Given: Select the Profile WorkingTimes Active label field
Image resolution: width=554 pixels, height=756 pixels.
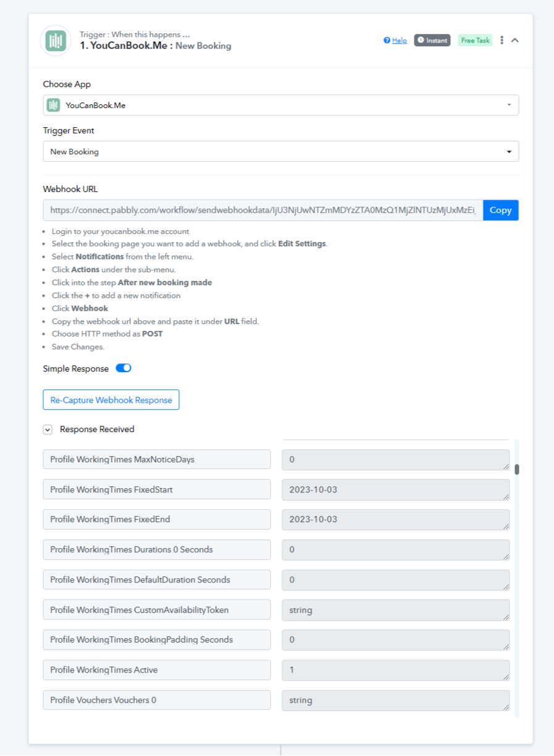Looking at the screenshot, I should (x=157, y=670).
